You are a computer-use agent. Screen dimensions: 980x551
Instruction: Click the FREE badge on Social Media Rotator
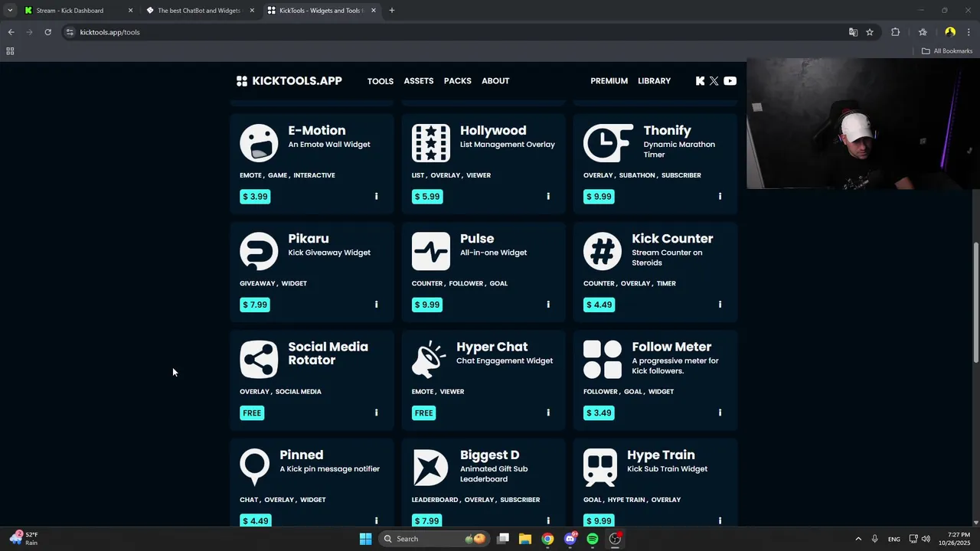(252, 412)
